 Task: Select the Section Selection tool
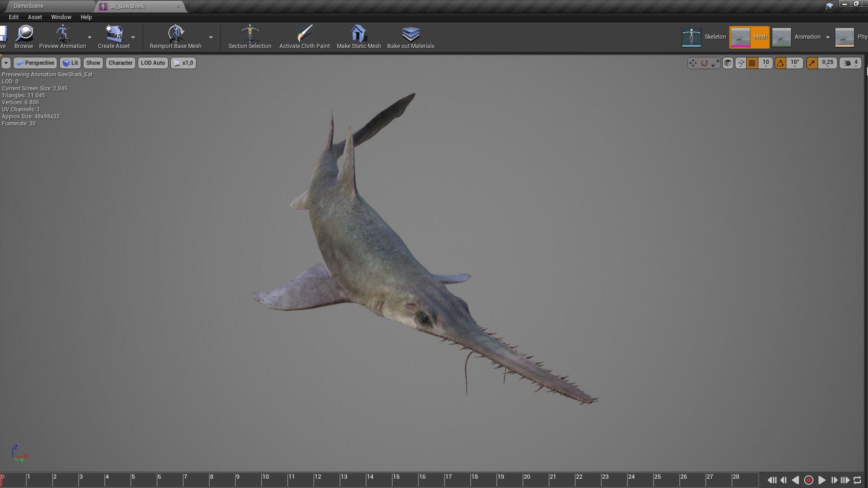[x=249, y=37]
